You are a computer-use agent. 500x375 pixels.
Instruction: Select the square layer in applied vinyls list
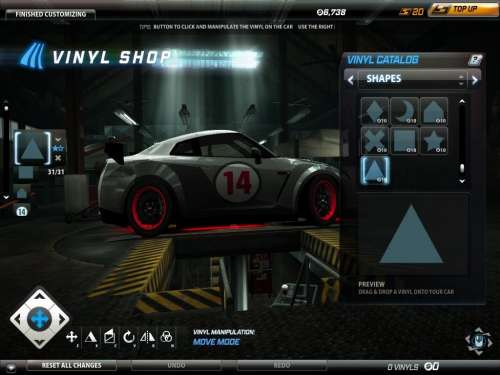tap(25, 172)
